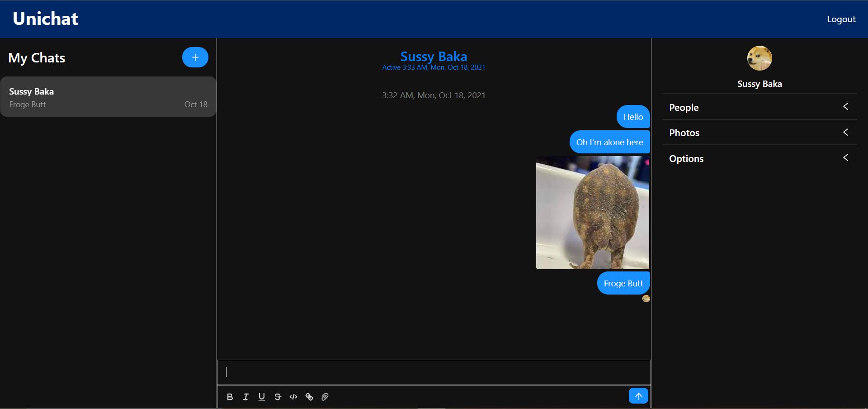Toggle underline formatting in message toolbar
The height and width of the screenshot is (409, 868).
(x=261, y=397)
